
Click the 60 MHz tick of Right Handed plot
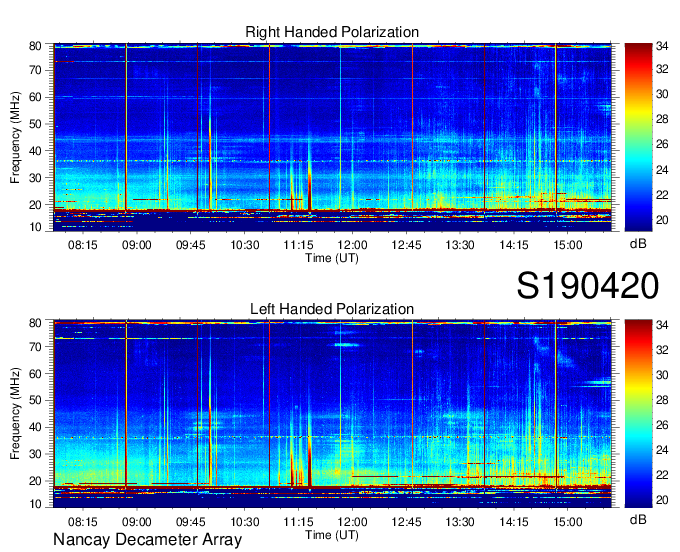pos(35,97)
